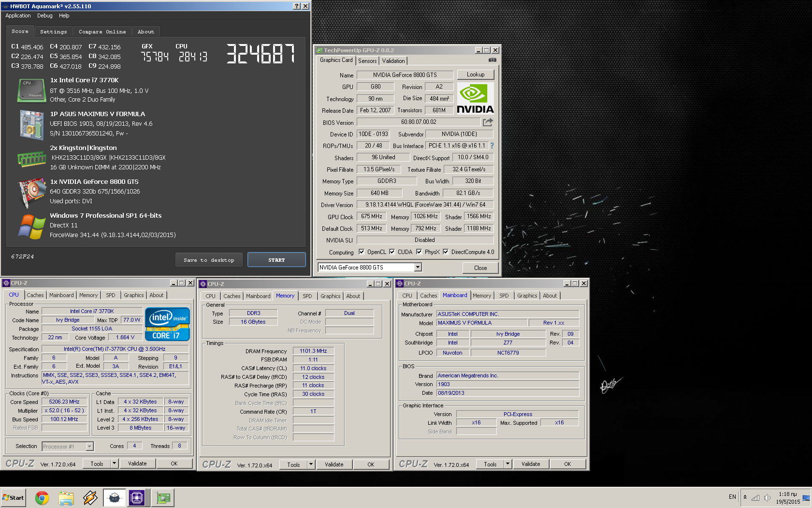This screenshot has height=508, width=812.
Task: Open the Windows Start menu
Action: pos(13,497)
